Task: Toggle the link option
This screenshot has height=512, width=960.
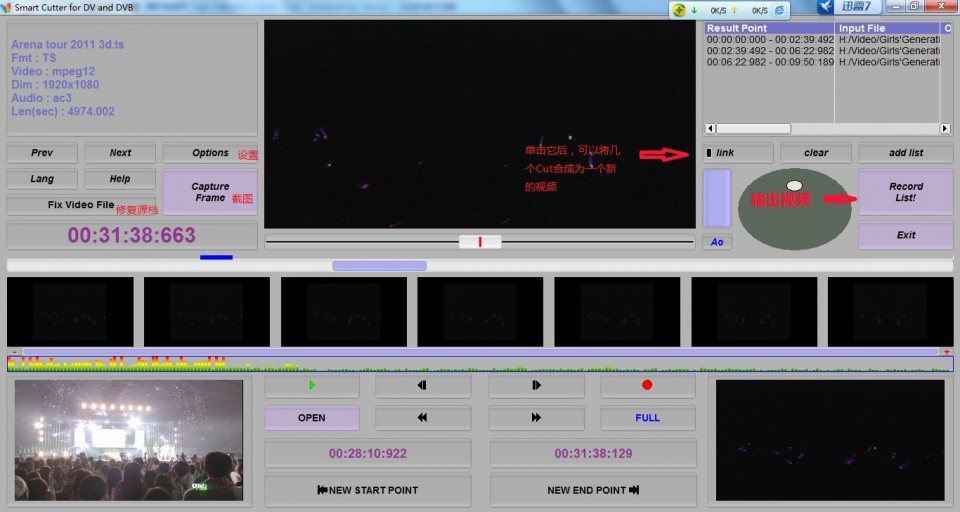Action: click(738, 152)
